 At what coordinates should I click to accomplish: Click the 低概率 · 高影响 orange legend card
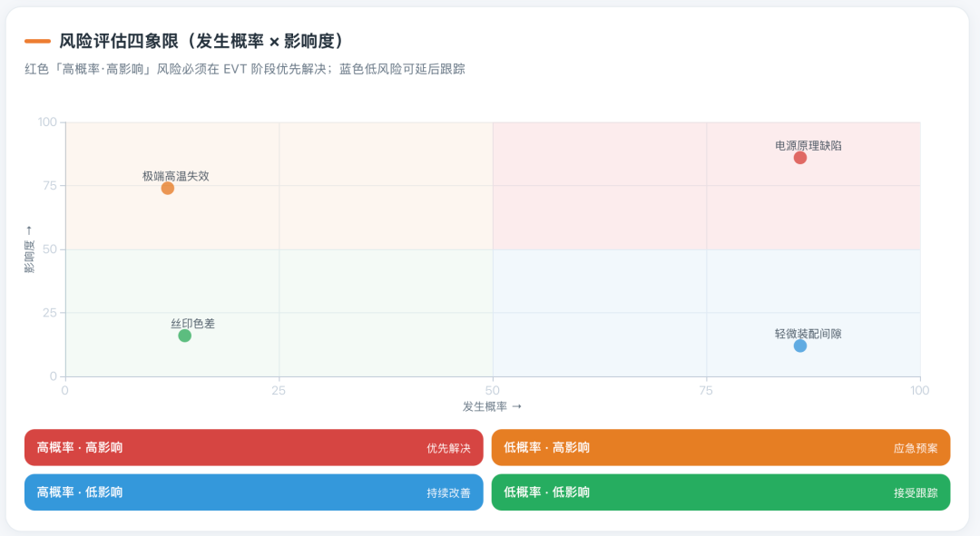(x=720, y=447)
